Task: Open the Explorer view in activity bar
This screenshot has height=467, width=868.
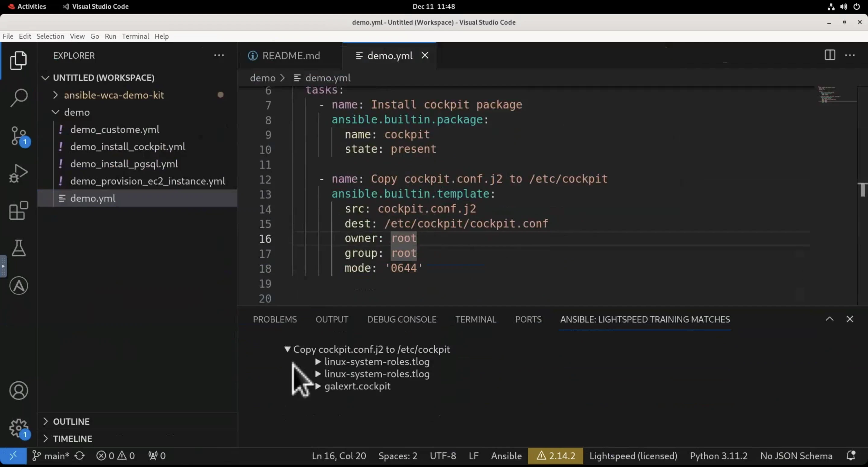Action: coord(18,60)
